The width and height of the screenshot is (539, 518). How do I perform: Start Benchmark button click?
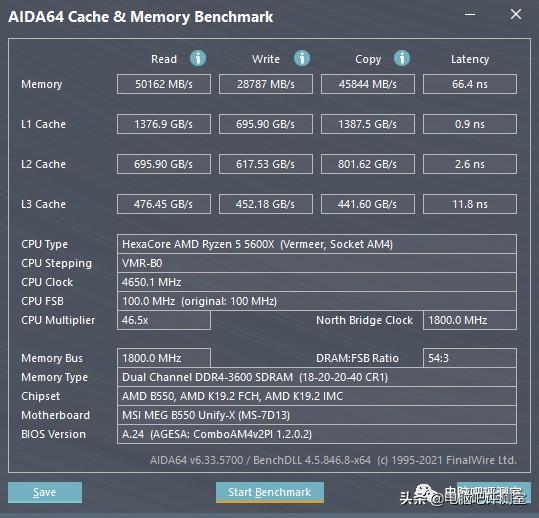coord(270,492)
